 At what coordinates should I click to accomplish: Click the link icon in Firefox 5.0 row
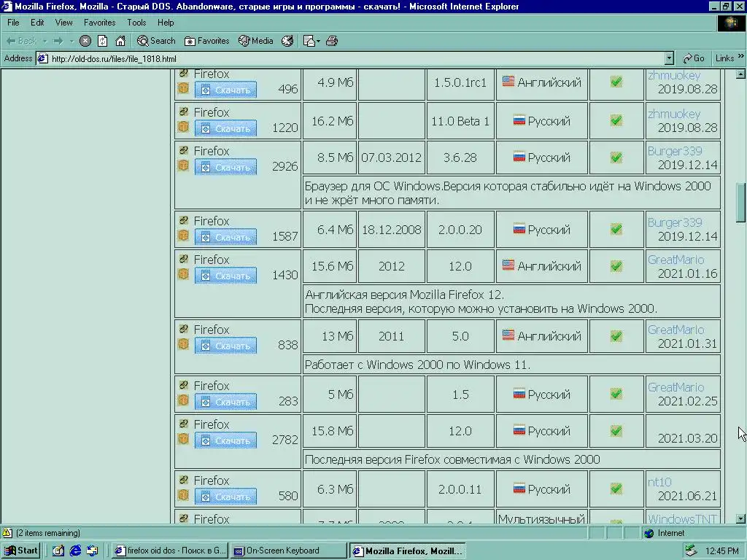pyautogui.click(x=183, y=329)
